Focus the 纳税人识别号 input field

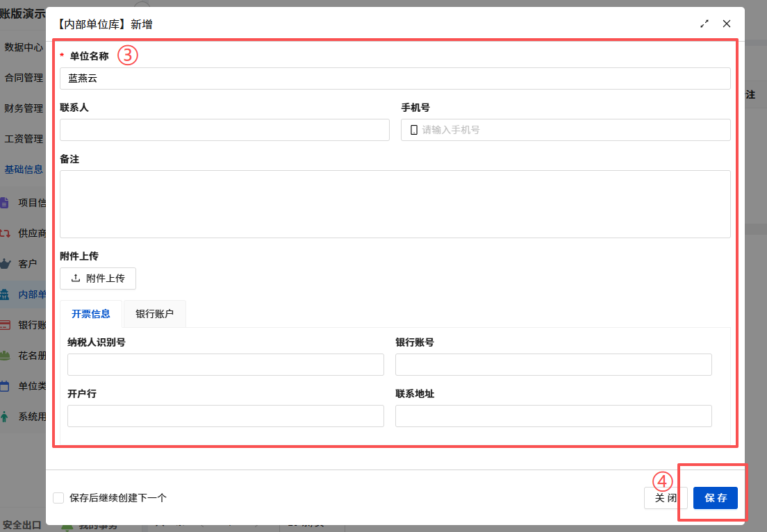coord(226,365)
